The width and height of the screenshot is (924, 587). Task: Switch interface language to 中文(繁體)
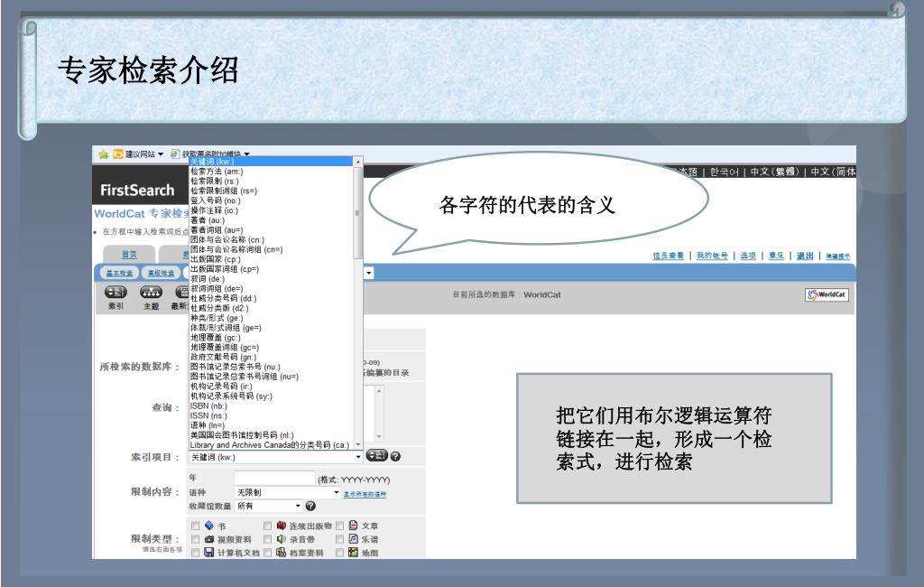(774, 172)
